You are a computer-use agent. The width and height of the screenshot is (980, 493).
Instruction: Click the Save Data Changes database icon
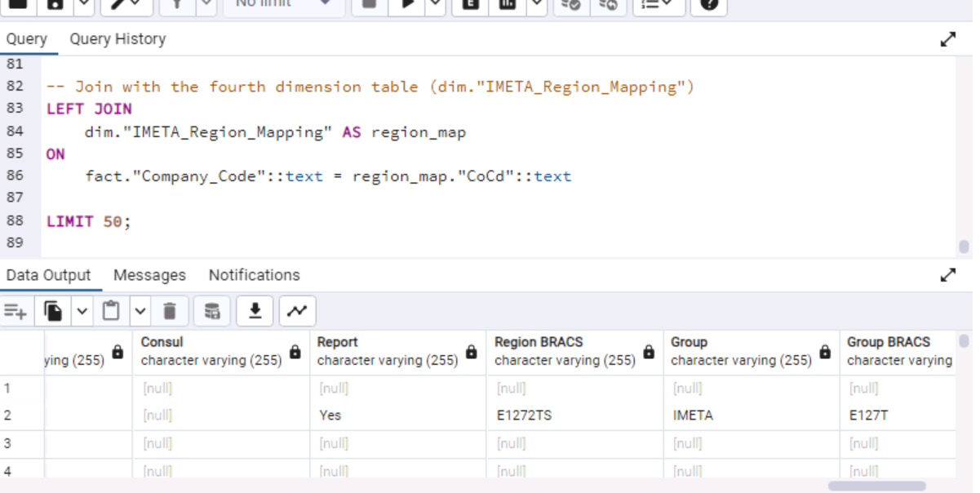(x=212, y=311)
